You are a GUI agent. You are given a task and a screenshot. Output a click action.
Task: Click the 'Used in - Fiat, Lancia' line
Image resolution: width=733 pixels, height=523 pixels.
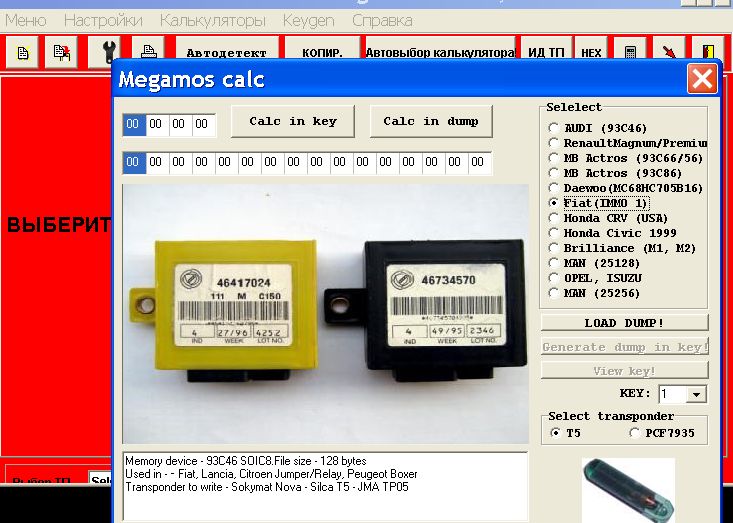[x=271, y=474]
